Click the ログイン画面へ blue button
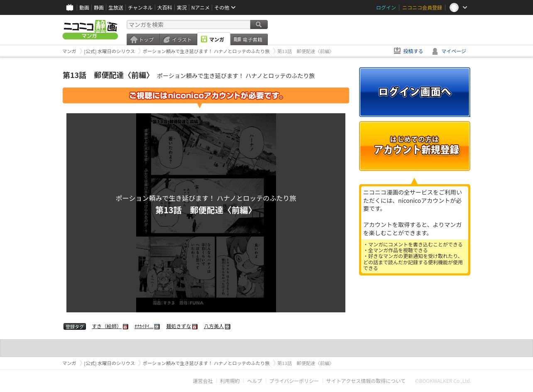Image resolution: width=533 pixels, height=392 pixels. pyautogui.click(x=415, y=92)
